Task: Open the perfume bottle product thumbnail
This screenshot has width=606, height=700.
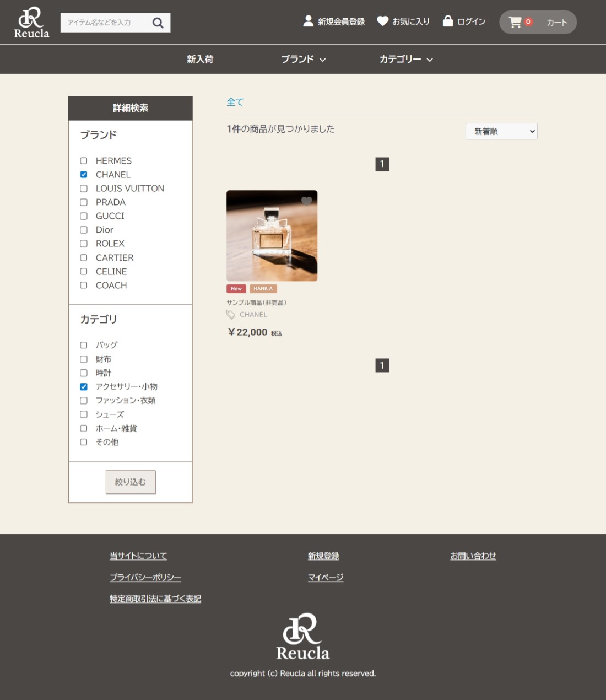Action: coord(272,236)
